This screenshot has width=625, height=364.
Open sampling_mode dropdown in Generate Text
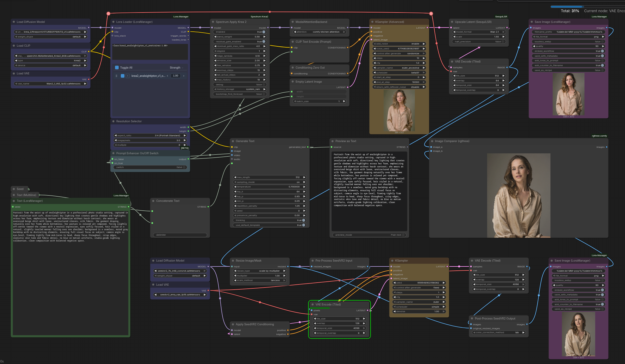[x=270, y=182]
